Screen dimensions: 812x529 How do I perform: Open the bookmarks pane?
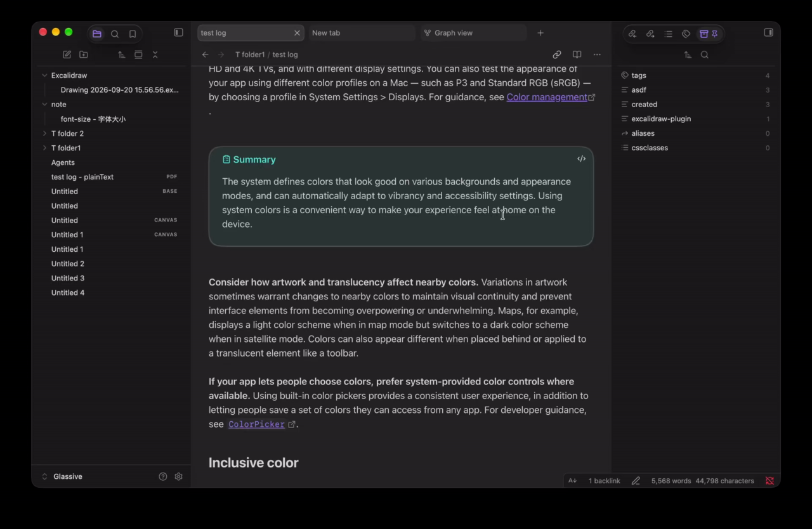tap(133, 34)
